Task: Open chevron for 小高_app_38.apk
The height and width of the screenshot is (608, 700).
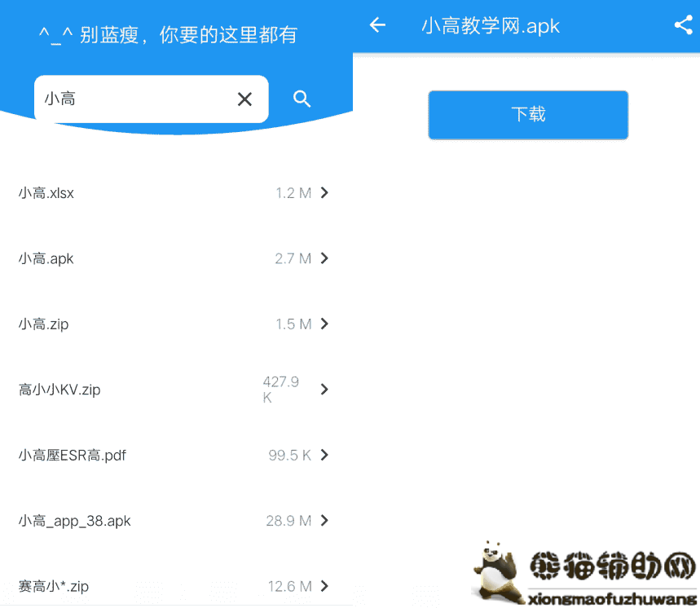Action: tap(324, 521)
